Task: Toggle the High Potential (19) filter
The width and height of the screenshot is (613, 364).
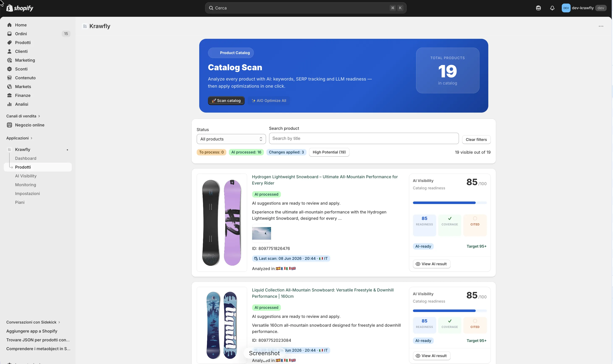Action: click(329, 152)
